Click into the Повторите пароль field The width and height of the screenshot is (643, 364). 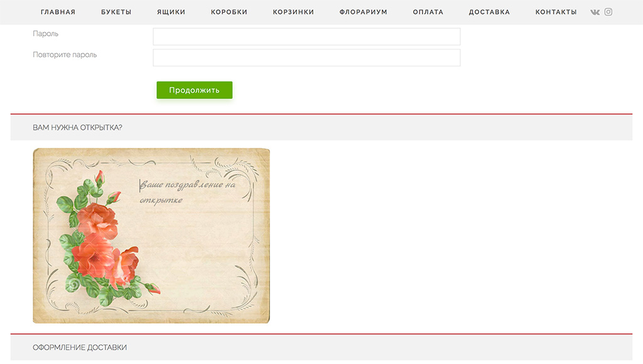tap(306, 58)
